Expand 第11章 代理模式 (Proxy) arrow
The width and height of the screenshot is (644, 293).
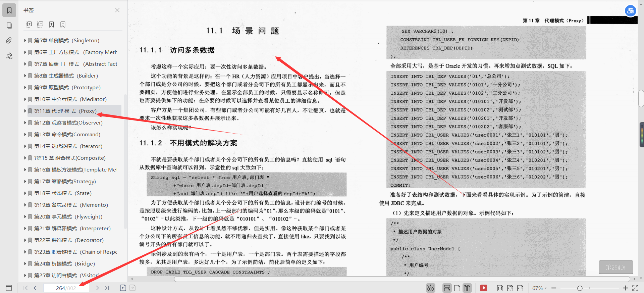coord(25,111)
